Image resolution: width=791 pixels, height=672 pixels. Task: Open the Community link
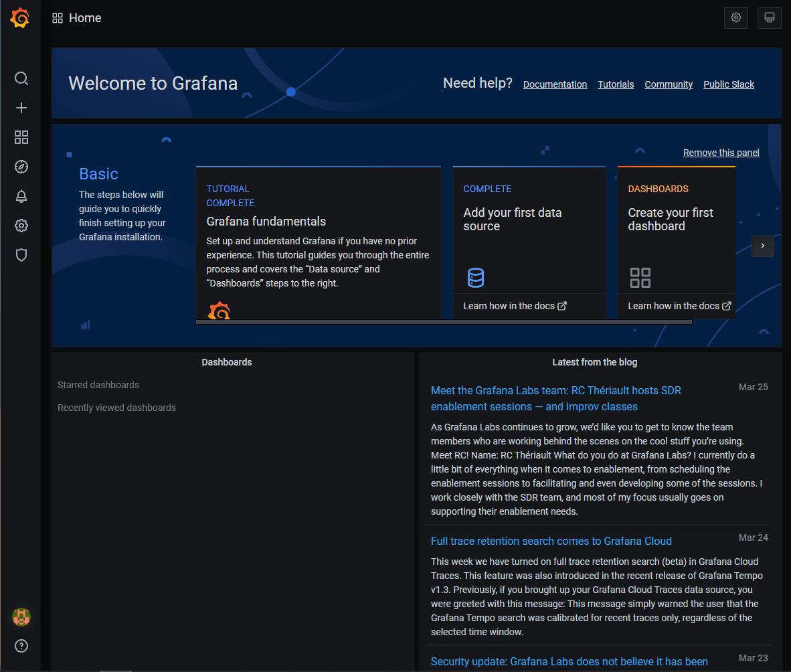click(669, 84)
